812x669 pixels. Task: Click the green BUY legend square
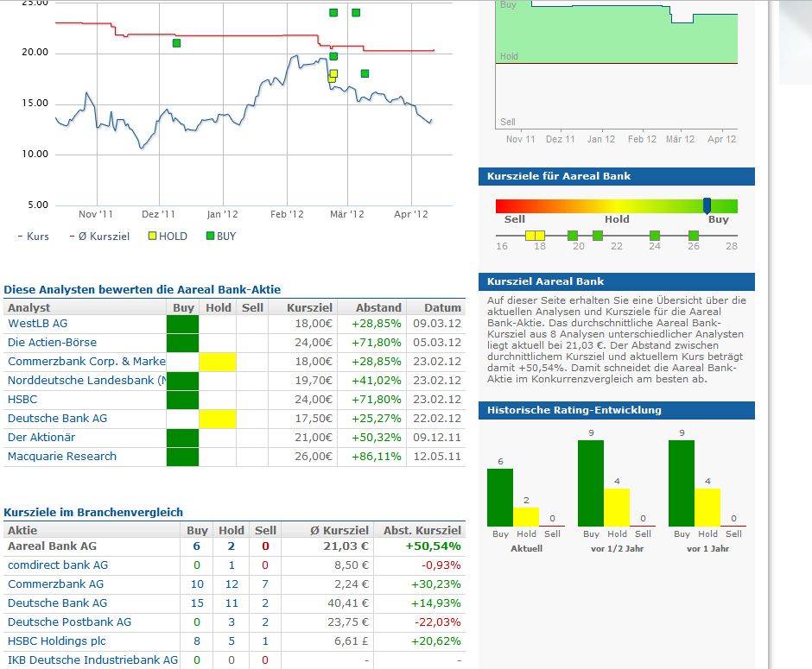click(x=210, y=236)
